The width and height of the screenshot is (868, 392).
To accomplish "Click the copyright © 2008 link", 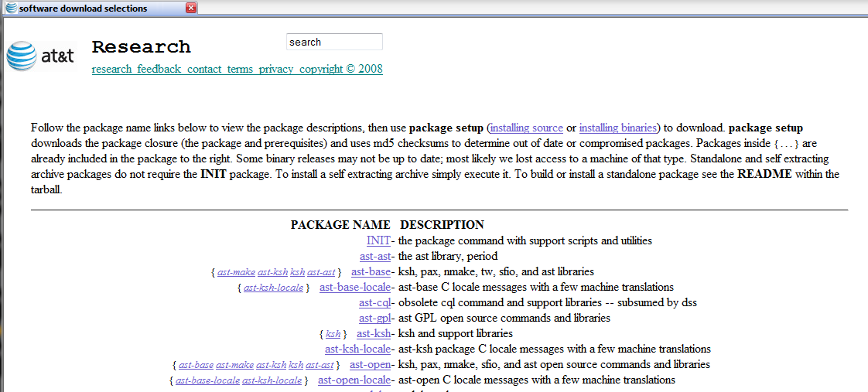I will (341, 69).
